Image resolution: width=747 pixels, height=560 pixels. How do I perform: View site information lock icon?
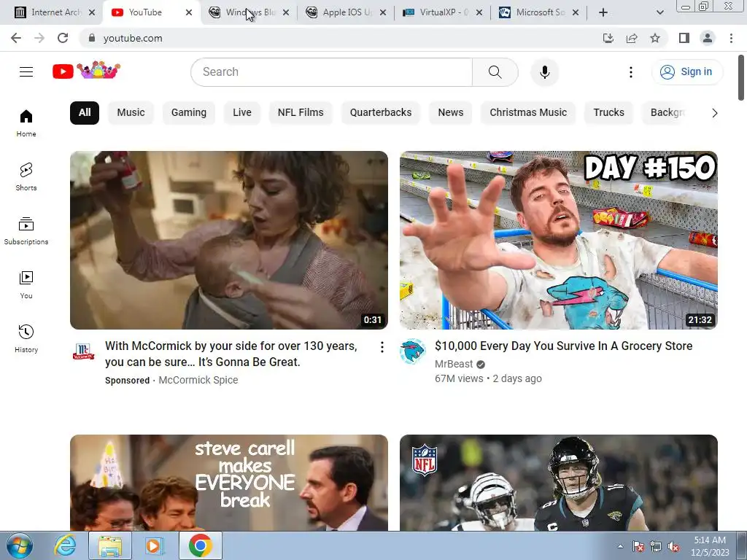[92, 38]
